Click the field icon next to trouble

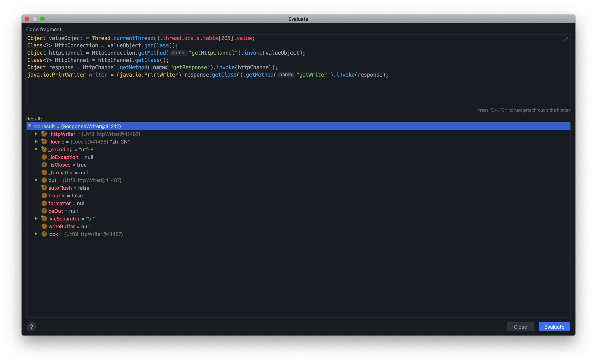click(x=44, y=196)
